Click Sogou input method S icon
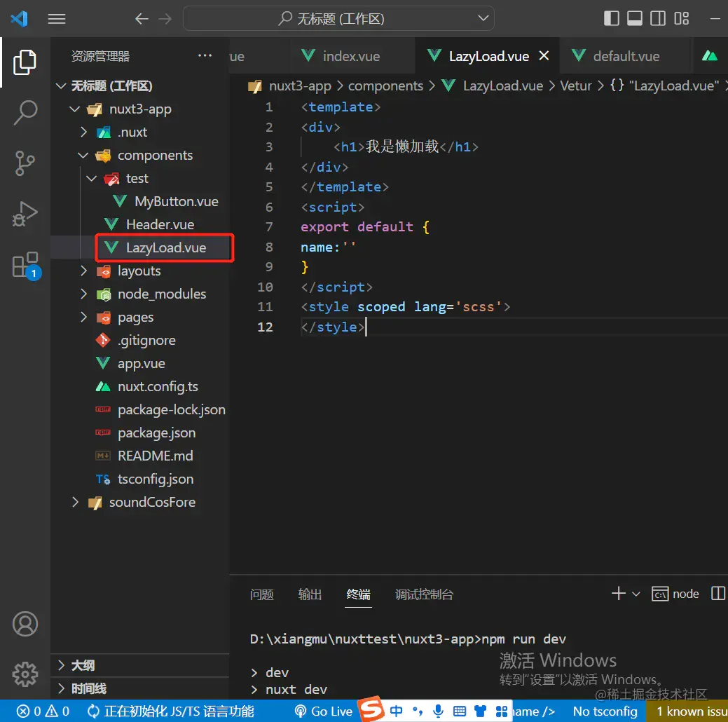The width and height of the screenshot is (728, 722). tap(372, 709)
